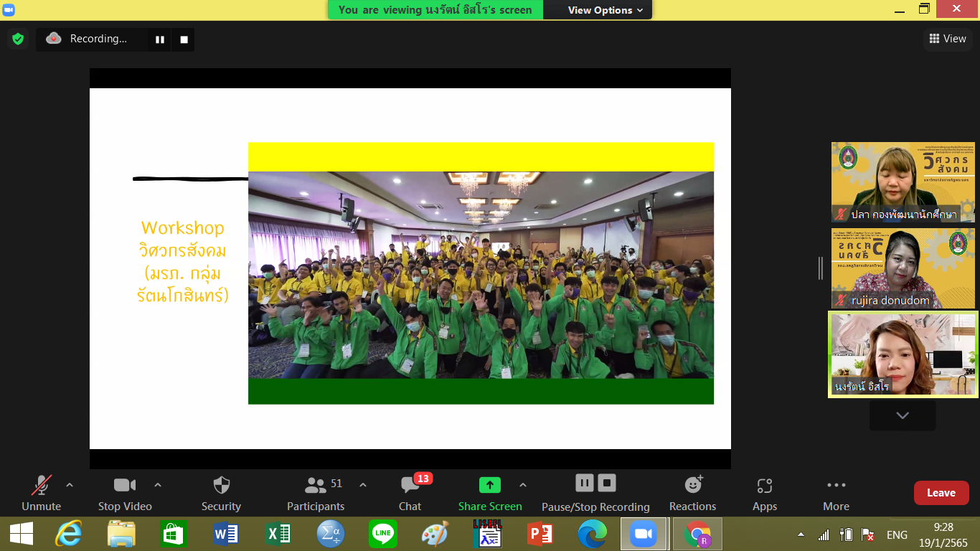Screen dimensions: 980x551
Task: Click the battery tray icon
Action: tap(847, 534)
